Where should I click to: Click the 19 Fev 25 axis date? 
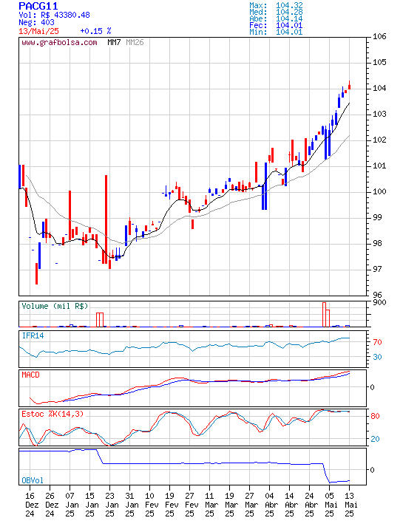[x=170, y=505]
